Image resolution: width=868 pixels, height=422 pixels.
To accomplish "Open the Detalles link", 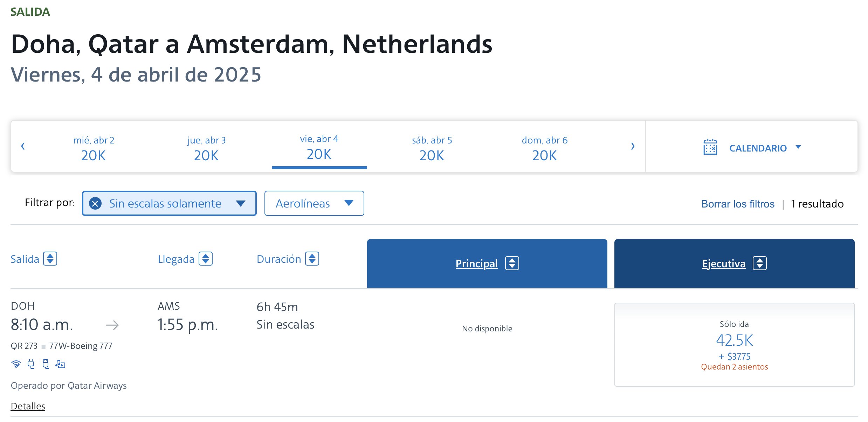I will coord(28,406).
